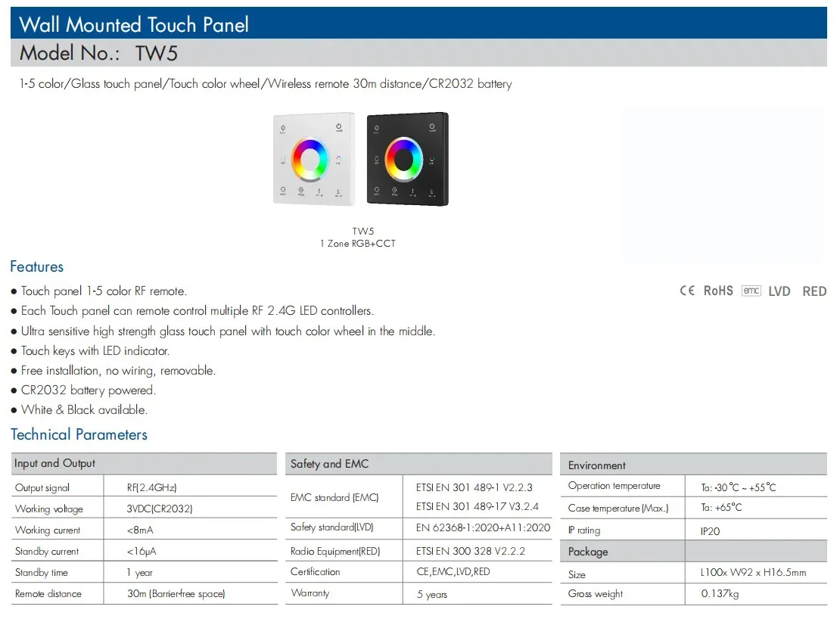Open the Features section heading
Image resolution: width=840 pixels, height=619 pixels.
[37, 266]
